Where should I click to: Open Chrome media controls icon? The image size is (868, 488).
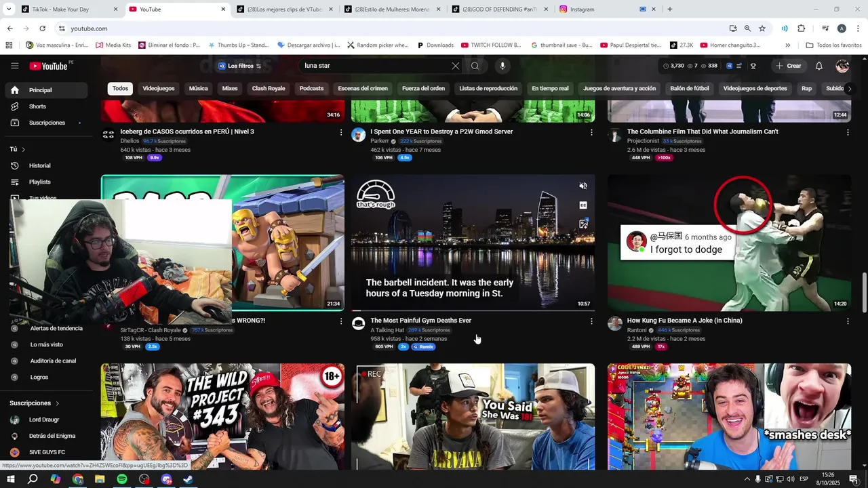pos(825,28)
